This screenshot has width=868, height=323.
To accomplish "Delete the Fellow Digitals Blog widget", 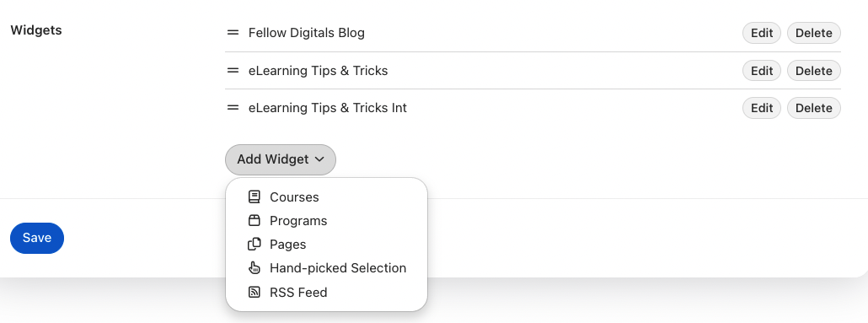I will 814,33.
